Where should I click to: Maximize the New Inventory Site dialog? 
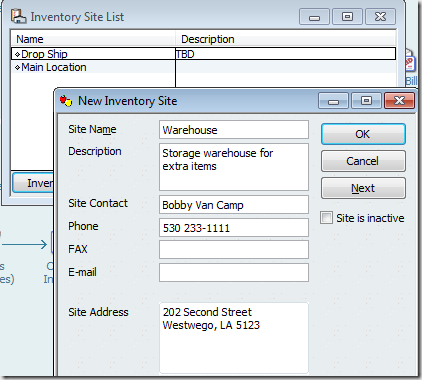tap(366, 100)
